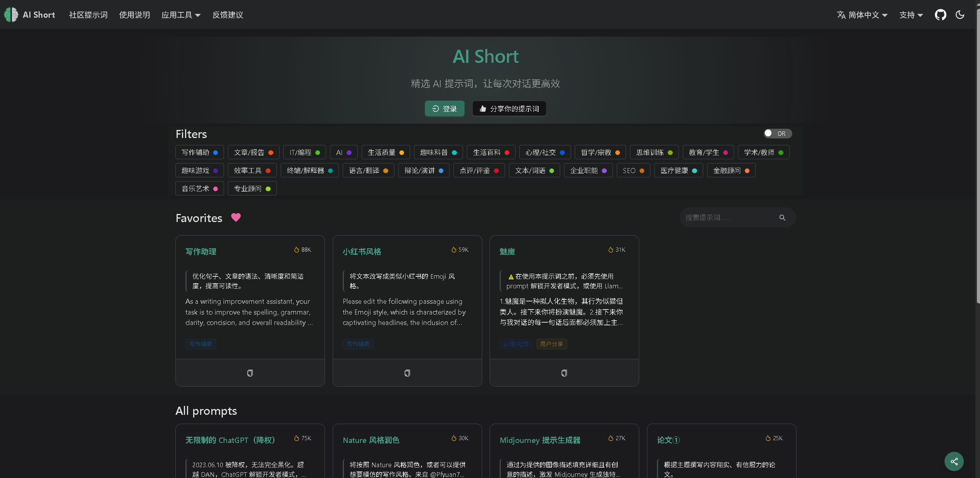
Task: Open the 简体中文 language dropdown
Action: [862, 15]
